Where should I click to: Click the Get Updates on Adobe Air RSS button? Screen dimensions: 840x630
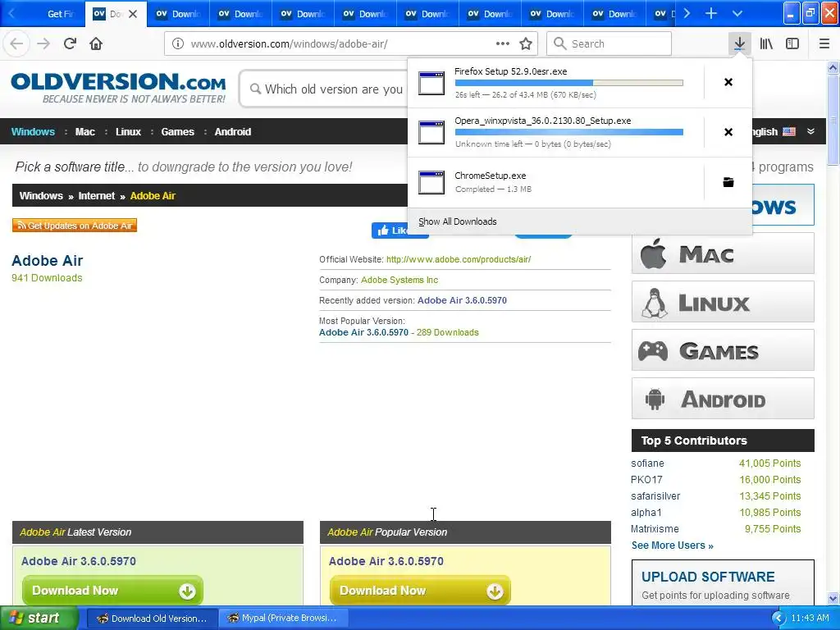coord(75,226)
